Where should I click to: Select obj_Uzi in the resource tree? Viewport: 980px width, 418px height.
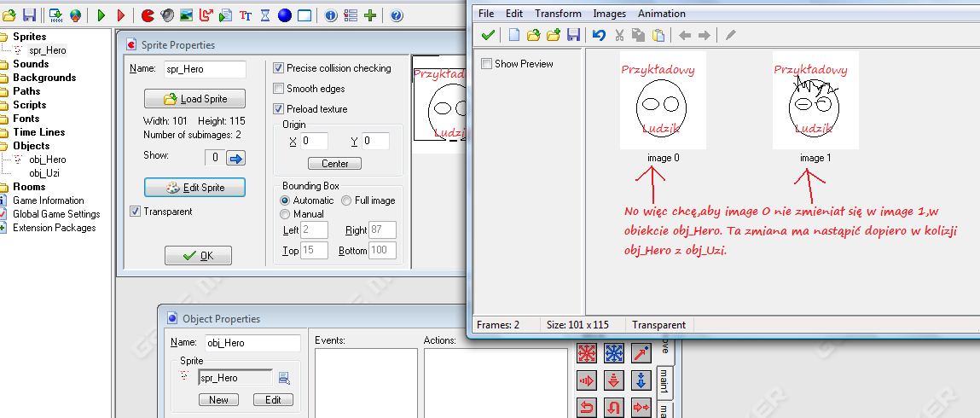(43, 173)
